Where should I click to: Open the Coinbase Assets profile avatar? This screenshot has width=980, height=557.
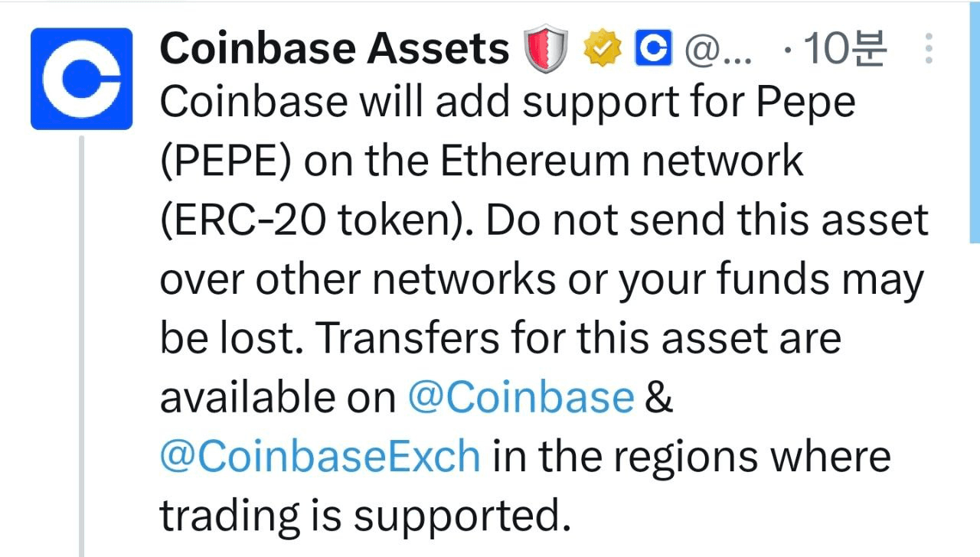pyautogui.click(x=81, y=79)
